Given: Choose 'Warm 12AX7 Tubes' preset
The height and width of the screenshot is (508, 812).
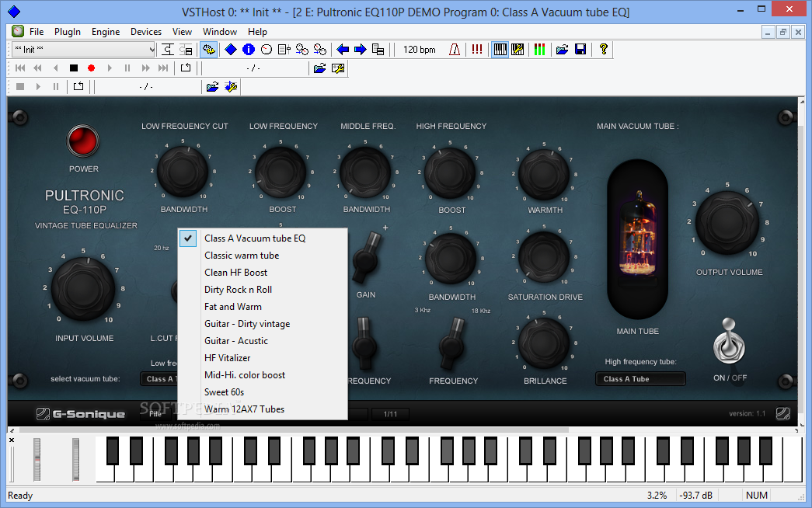Looking at the screenshot, I should (263, 409).
